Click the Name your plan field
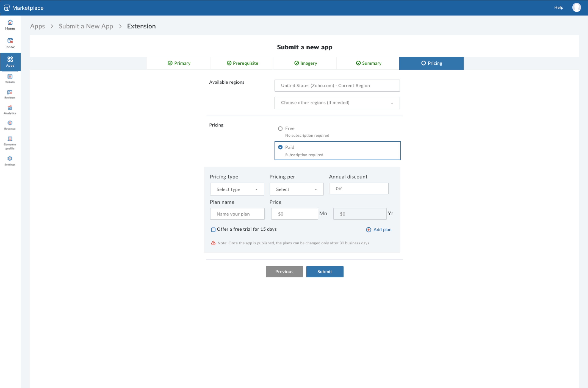 [x=237, y=214]
